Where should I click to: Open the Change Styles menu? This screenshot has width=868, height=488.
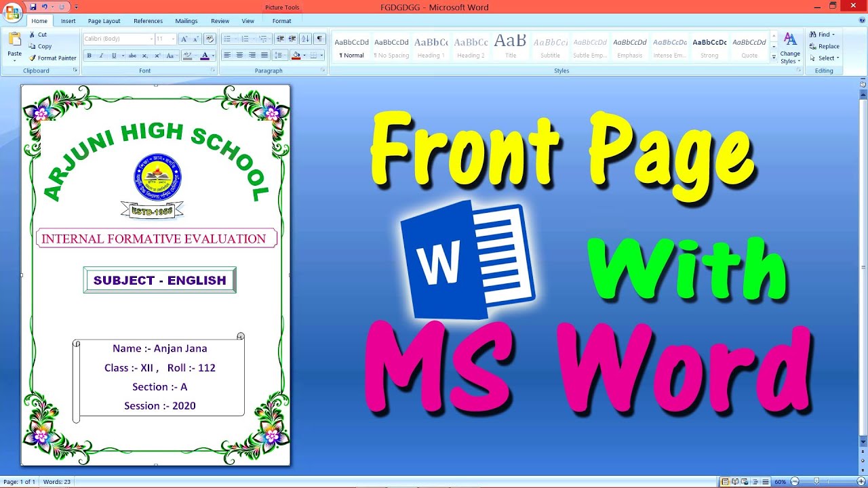pos(790,47)
